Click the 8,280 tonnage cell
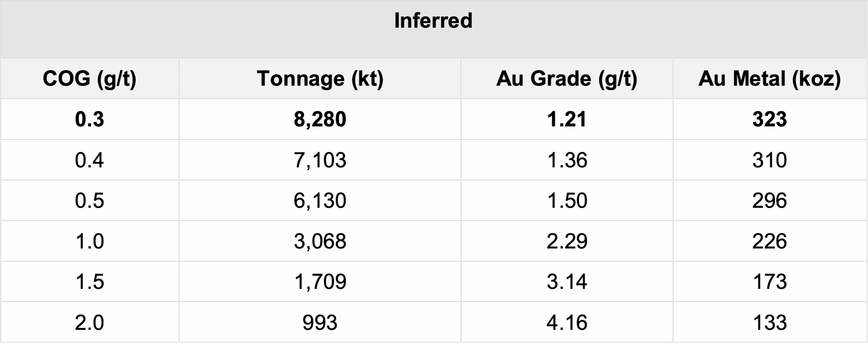This screenshot has width=868, height=344. (x=320, y=119)
